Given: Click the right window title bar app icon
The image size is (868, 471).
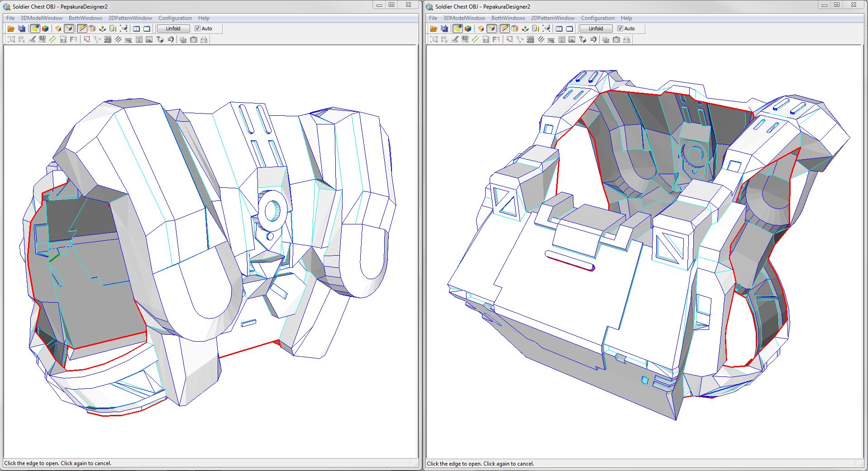Looking at the screenshot, I should pos(430,6).
